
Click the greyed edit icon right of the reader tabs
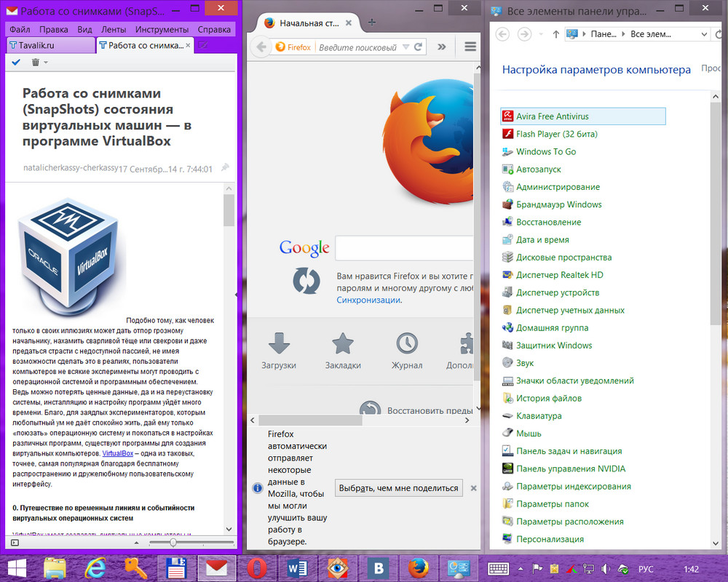[203, 46]
